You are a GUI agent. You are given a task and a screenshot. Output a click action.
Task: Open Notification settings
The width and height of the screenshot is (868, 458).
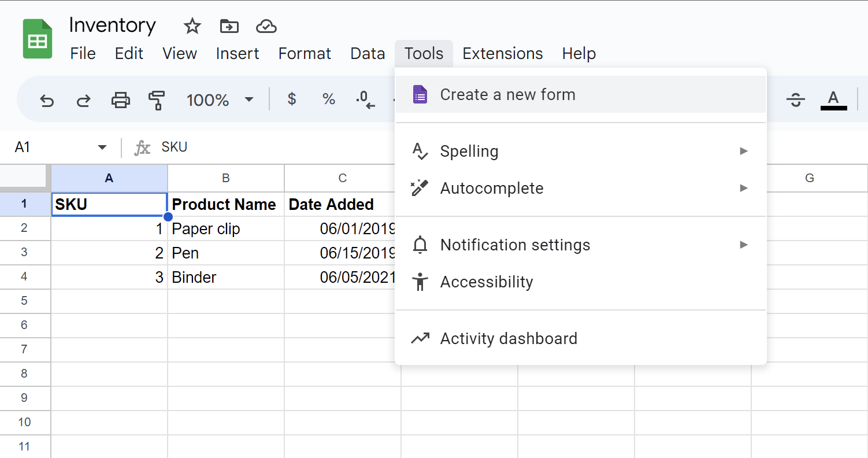pyautogui.click(x=581, y=245)
